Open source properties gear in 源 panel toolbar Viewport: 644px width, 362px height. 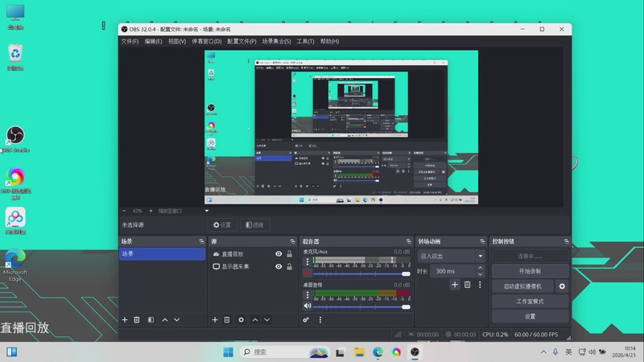point(241,319)
